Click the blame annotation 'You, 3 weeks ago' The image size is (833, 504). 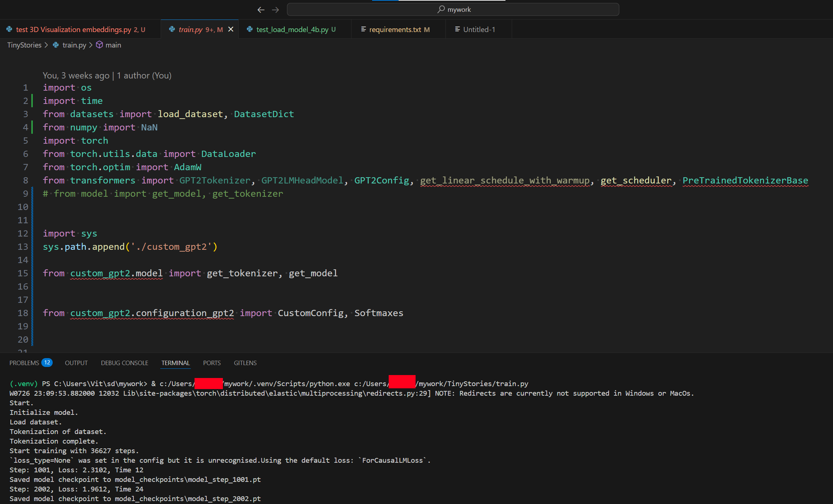click(x=76, y=76)
